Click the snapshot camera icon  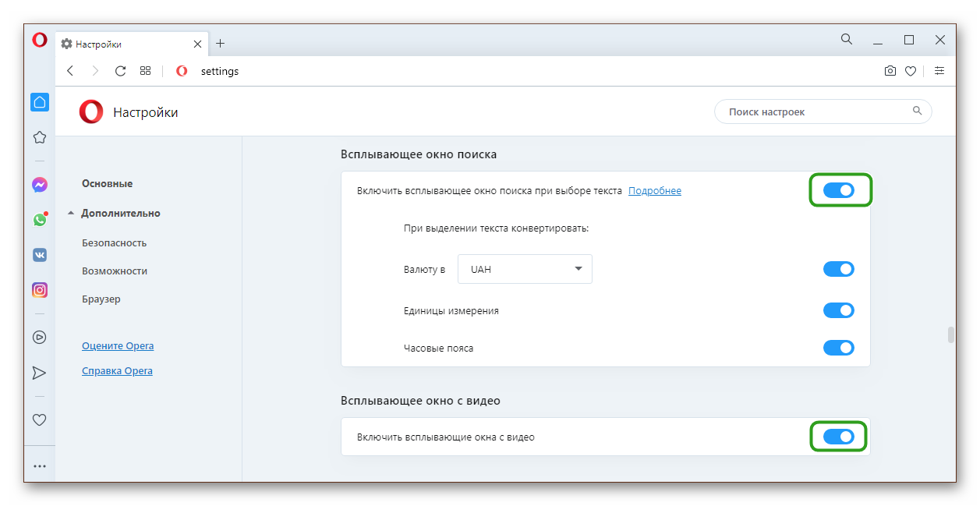pos(890,71)
